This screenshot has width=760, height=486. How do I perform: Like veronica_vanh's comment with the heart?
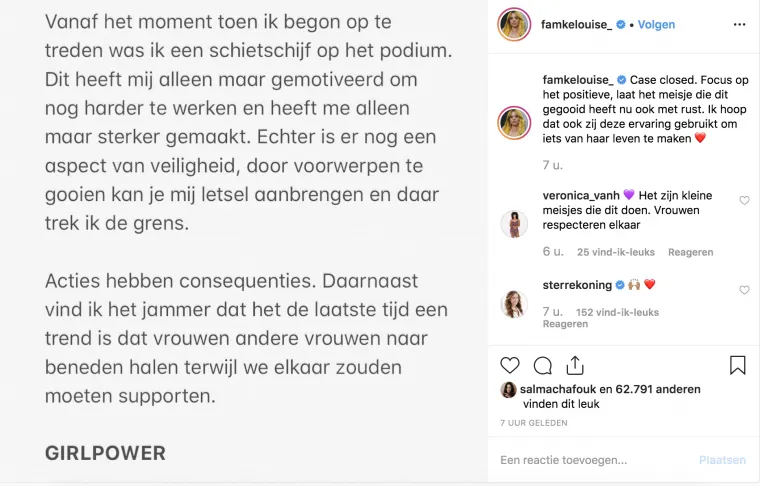coord(744,200)
